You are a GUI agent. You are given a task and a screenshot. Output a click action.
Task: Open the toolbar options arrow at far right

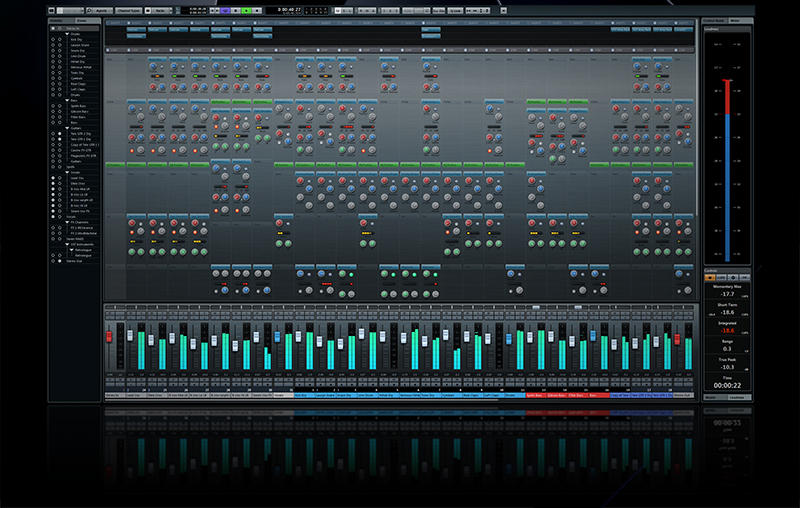click(504, 10)
